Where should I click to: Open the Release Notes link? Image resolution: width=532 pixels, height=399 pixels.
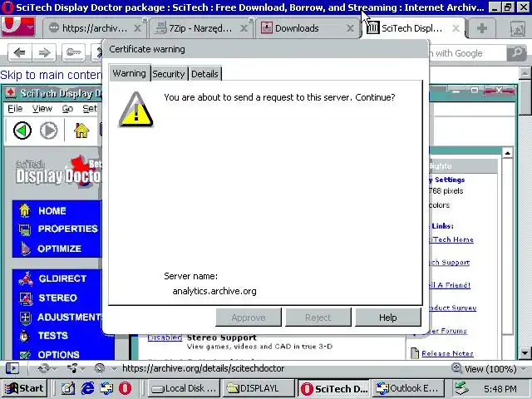(447, 353)
